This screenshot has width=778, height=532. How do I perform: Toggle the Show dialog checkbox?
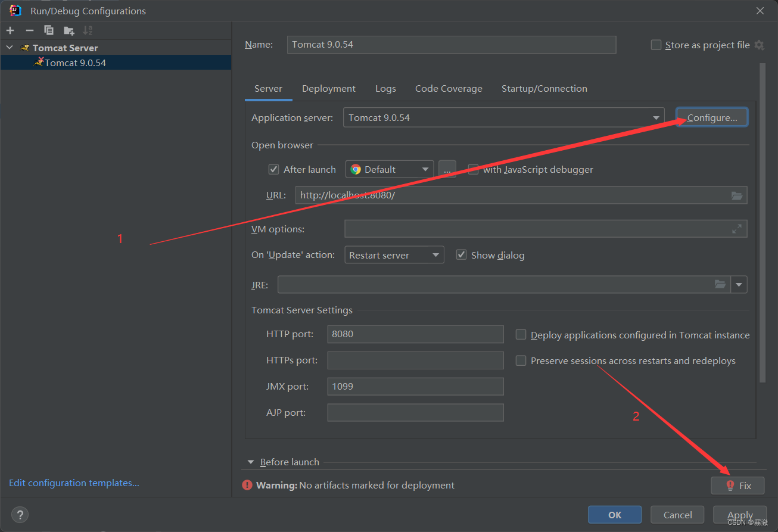point(461,255)
